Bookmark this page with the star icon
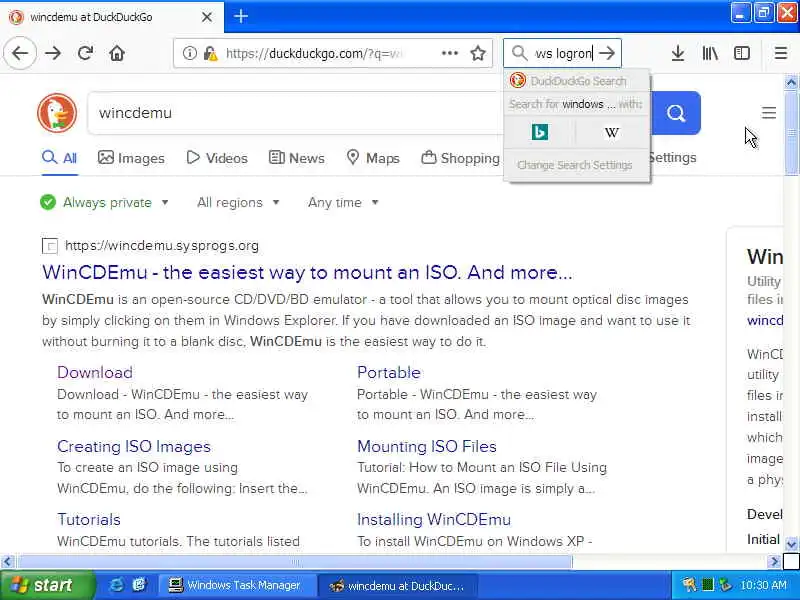Screen dimensions: 800x600 [478, 53]
